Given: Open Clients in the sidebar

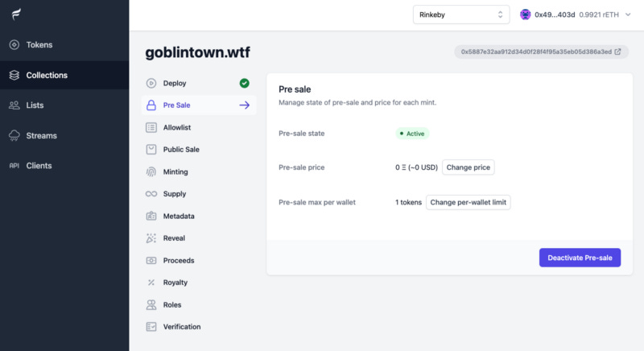Looking at the screenshot, I should [64, 166].
